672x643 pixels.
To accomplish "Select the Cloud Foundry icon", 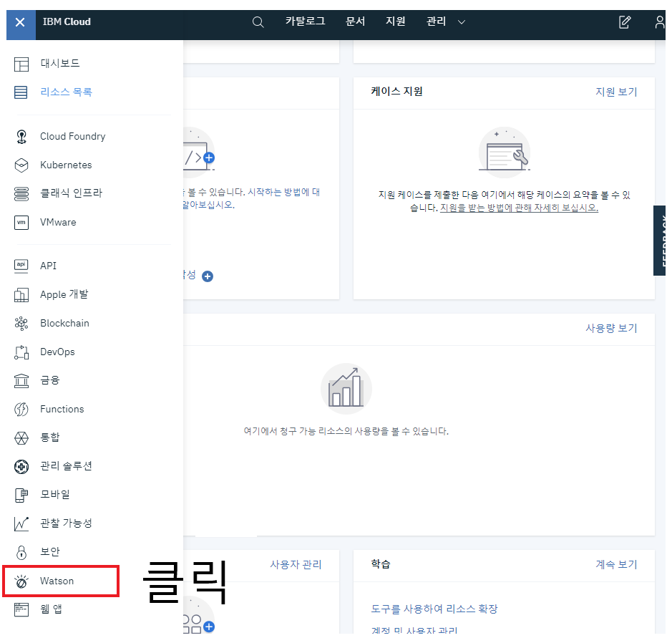I will [x=21, y=137].
